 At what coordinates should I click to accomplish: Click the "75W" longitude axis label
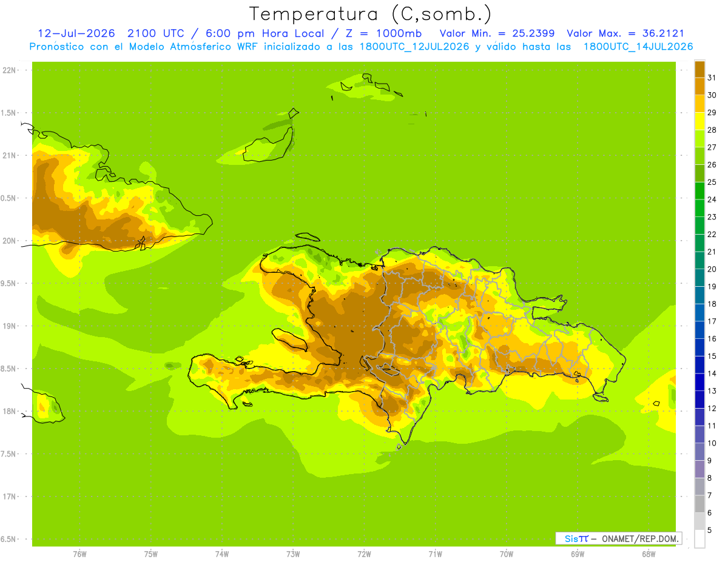pos(150,554)
